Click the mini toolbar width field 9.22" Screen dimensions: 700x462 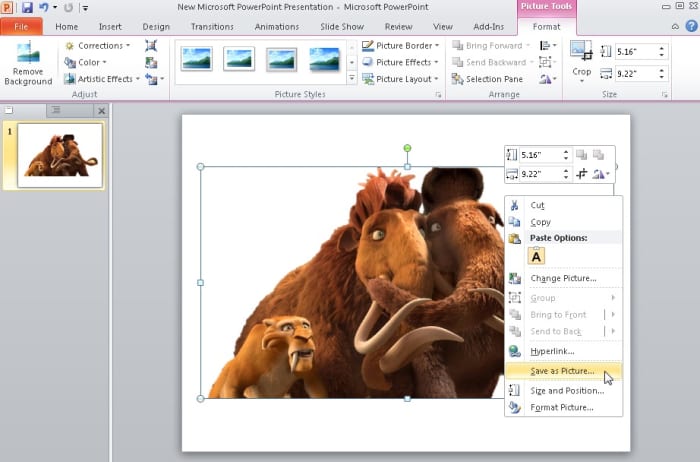[540, 174]
